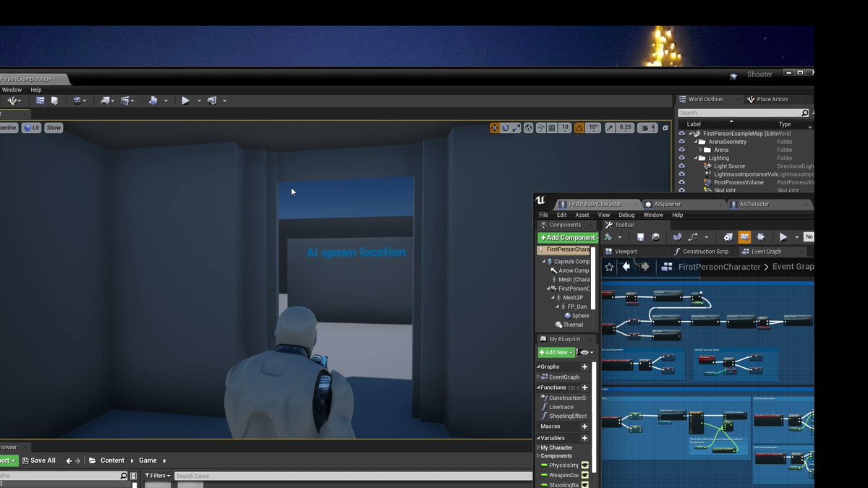Enable surface snapping in the viewport
The image size is (868, 488).
541,127
